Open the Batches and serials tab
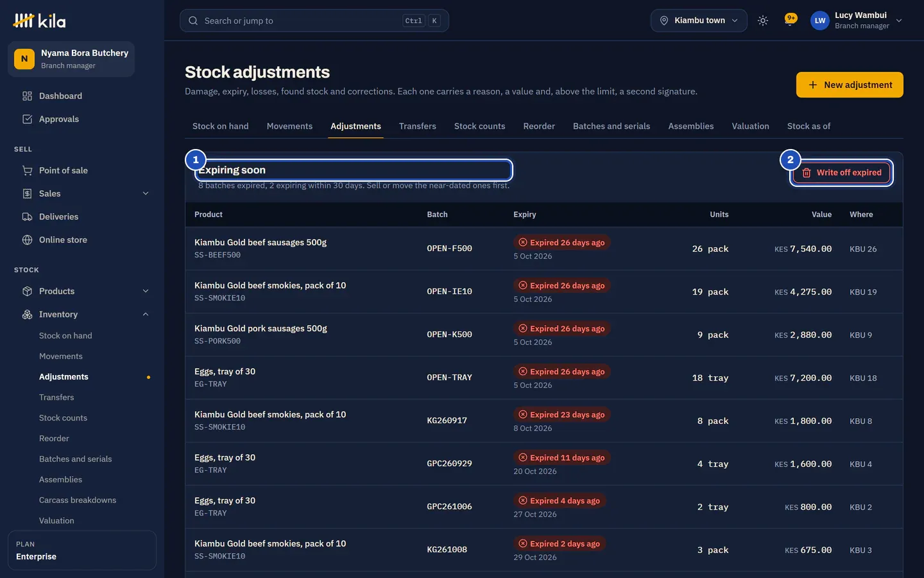 click(612, 127)
